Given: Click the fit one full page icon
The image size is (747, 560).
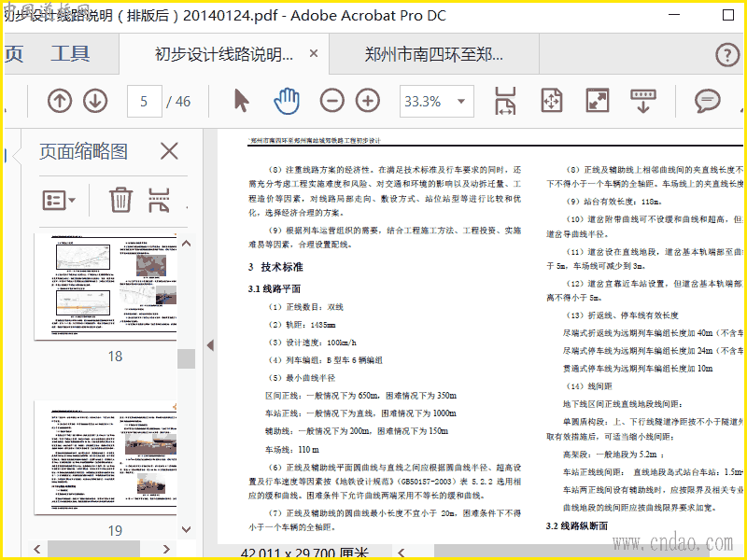Looking at the screenshot, I should pyautogui.click(x=551, y=101).
